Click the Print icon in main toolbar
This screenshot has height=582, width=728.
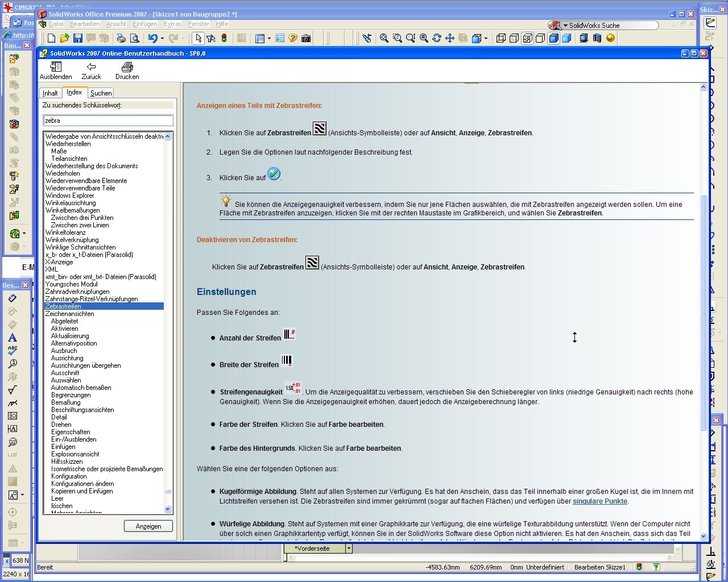click(x=121, y=38)
